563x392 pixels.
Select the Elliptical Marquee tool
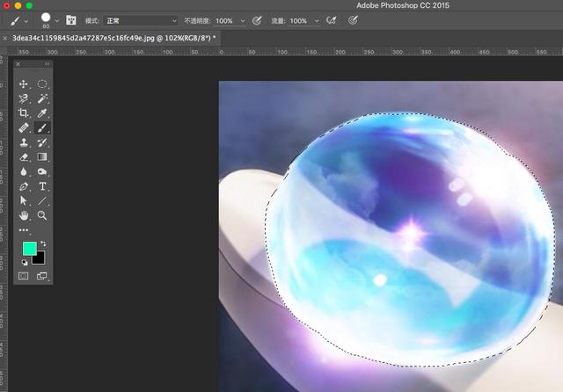point(42,83)
